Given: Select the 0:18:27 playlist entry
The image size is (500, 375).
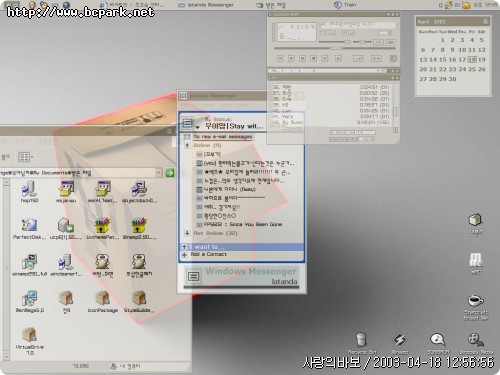Looking at the screenshot, I should [331, 105].
